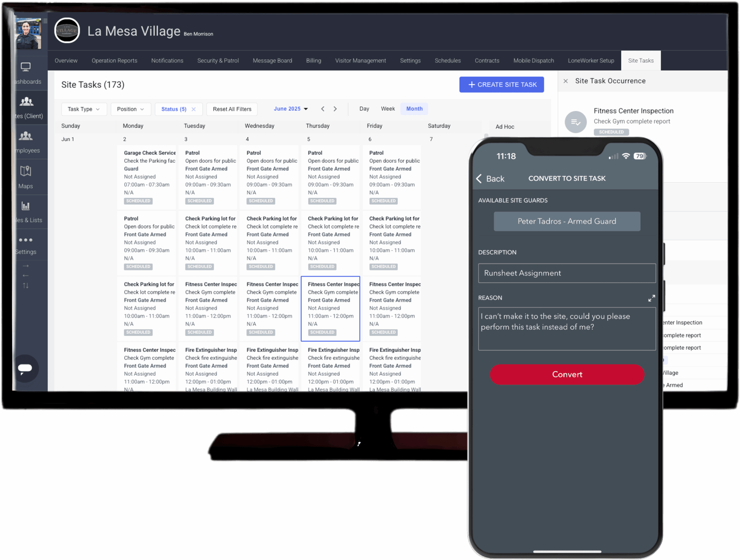The width and height of the screenshot is (740, 560).
Task: Clear the Status filter using its X chip
Action: click(194, 109)
